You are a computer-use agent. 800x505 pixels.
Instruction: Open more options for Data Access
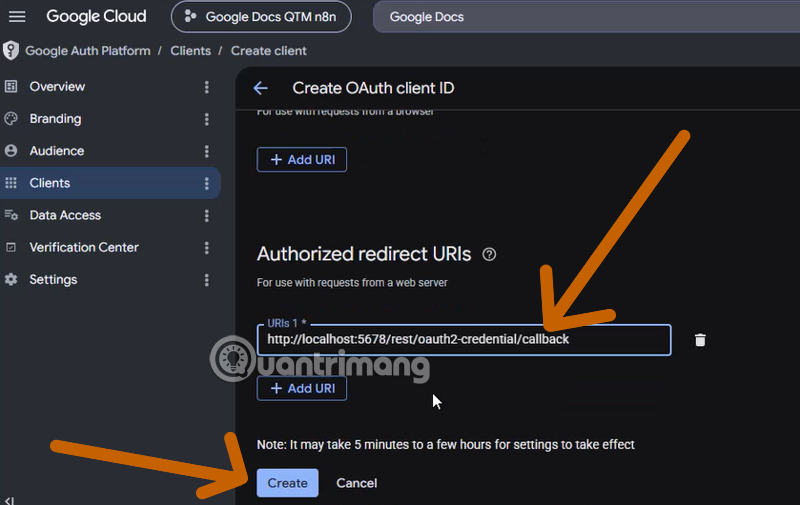pyautogui.click(x=207, y=215)
